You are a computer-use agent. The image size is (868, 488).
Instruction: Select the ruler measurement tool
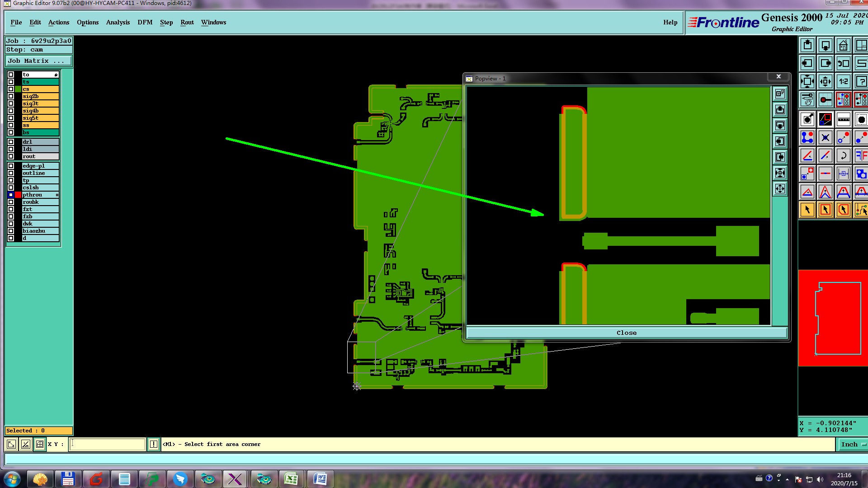pos(843,120)
